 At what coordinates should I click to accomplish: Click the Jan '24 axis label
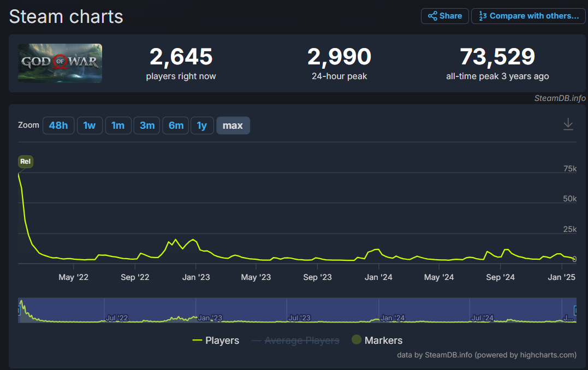[379, 277]
